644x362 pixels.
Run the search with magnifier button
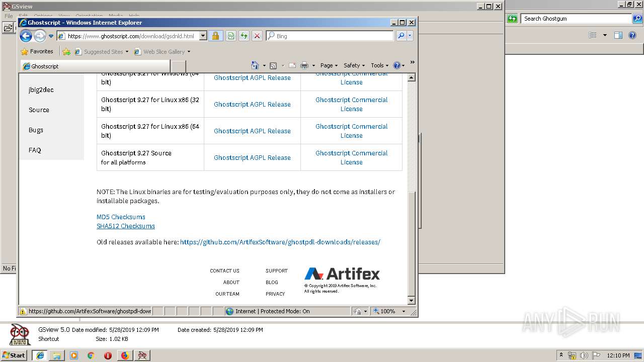[401, 36]
